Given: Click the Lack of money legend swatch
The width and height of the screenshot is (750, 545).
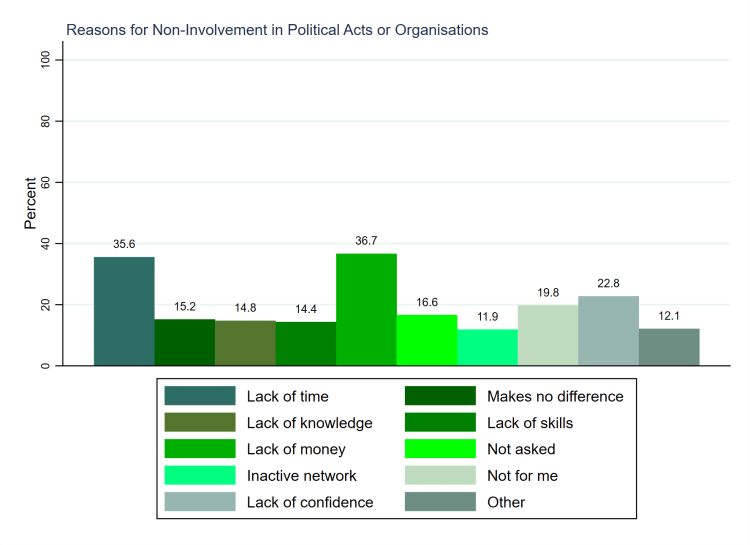Looking at the screenshot, I should [x=200, y=449].
